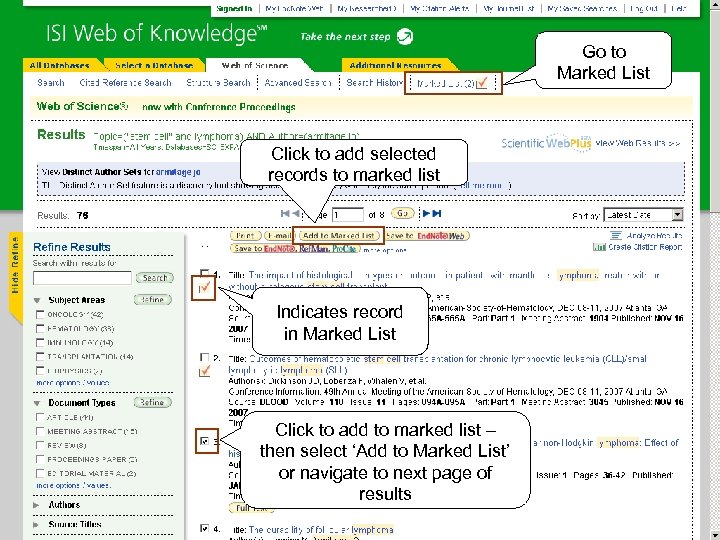This screenshot has height=540, width=720.
Task: Enable the Hematology subject area filter
Action: [x=40, y=329]
